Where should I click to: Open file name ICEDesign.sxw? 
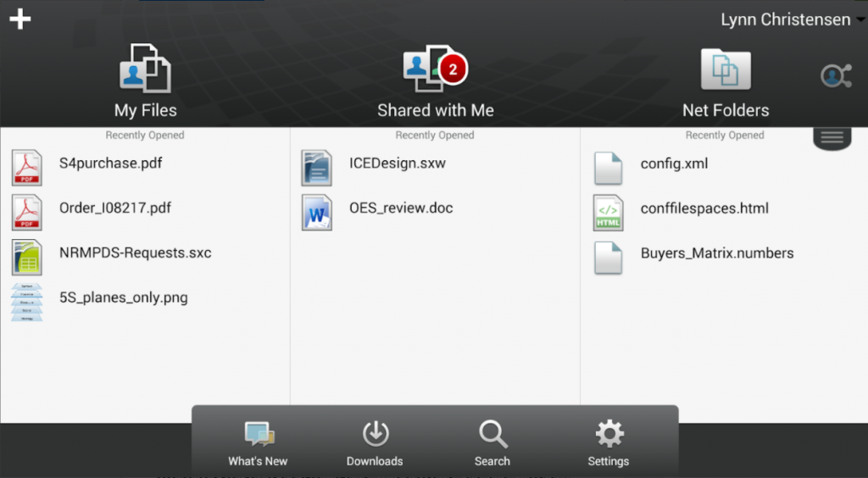click(398, 164)
